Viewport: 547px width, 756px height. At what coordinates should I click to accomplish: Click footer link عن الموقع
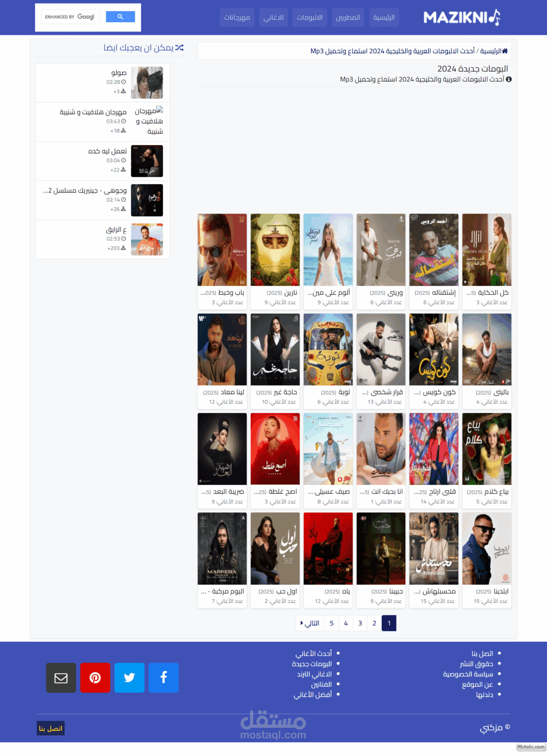(x=477, y=685)
